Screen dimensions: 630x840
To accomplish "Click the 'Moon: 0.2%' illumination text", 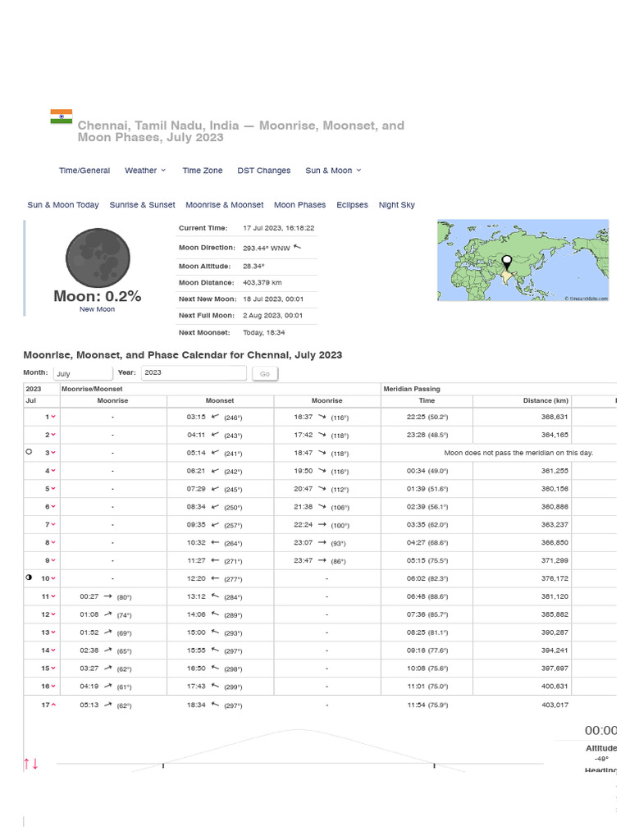I will coord(97,296).
